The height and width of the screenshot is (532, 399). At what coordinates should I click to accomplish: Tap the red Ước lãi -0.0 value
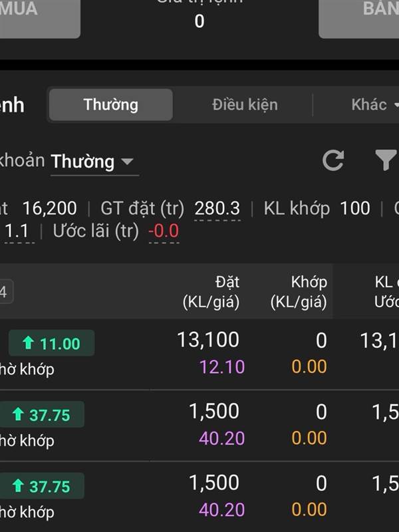tap(164, 231)
